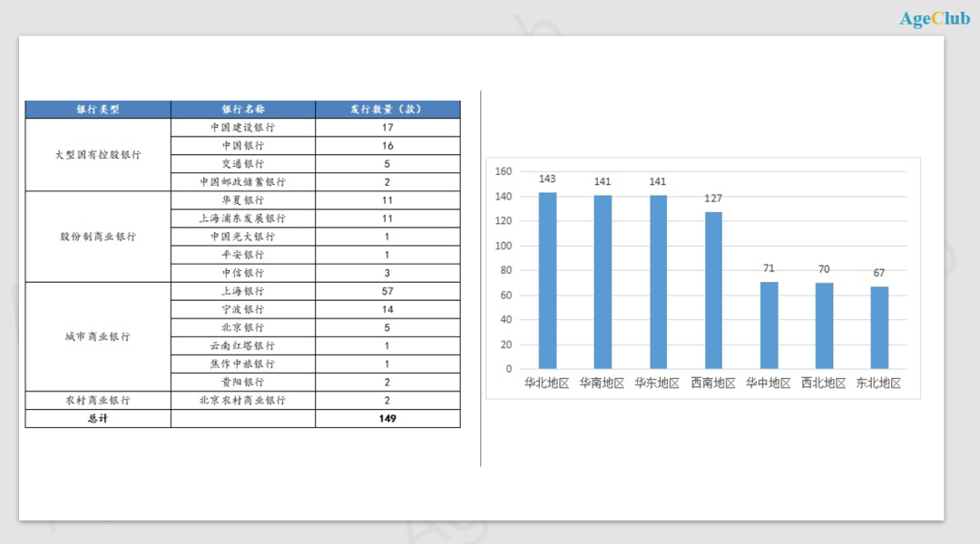The image size is (980, 544).
Task: Click the 华中地区 axis label
Action: click(769, 383)
